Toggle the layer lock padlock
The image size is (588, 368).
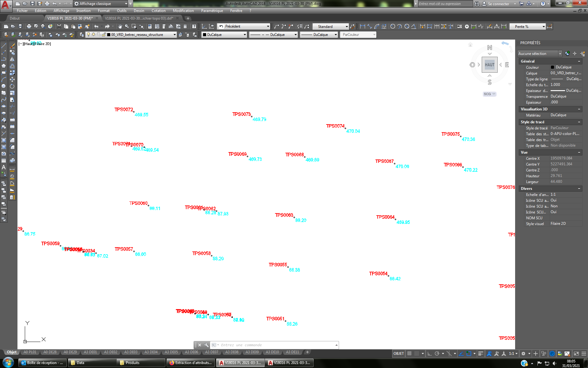[104, 35]
